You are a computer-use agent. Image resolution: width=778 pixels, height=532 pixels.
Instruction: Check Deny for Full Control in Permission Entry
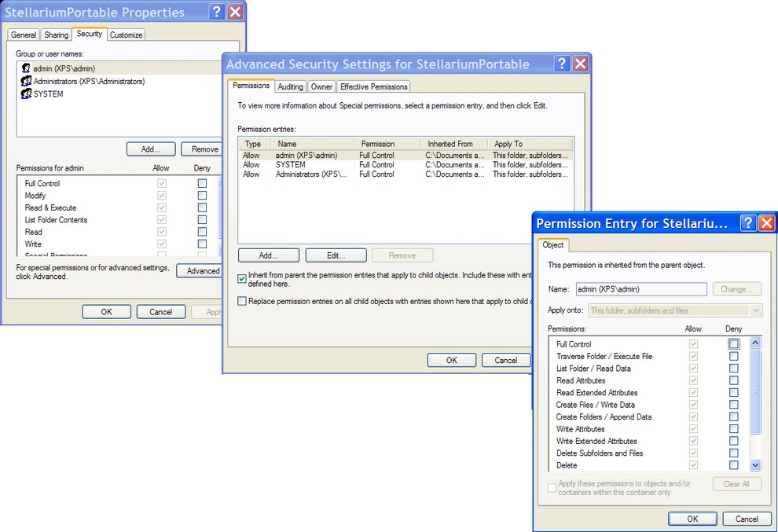pyautogui.click(x=733, y=343)
